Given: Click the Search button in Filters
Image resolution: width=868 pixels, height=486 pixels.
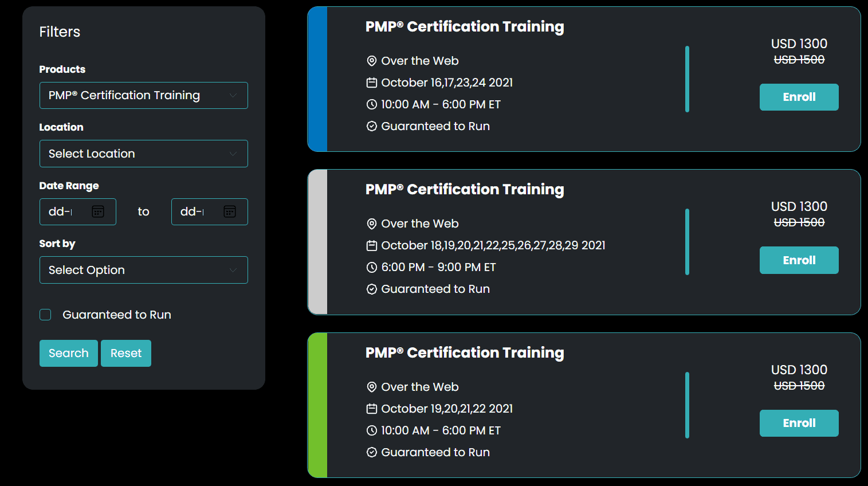Looking at the screenshot, I should (69, 353).
